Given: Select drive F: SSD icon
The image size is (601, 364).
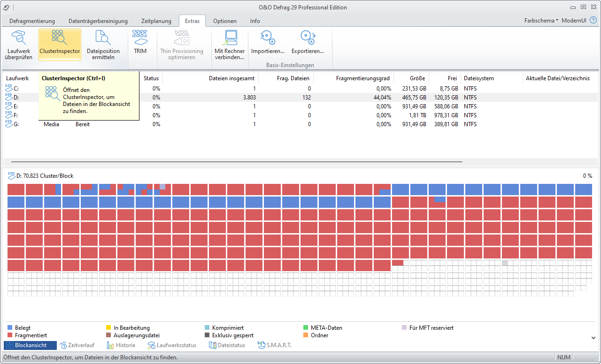Looking at the screenshot, I should click(9, 115).
